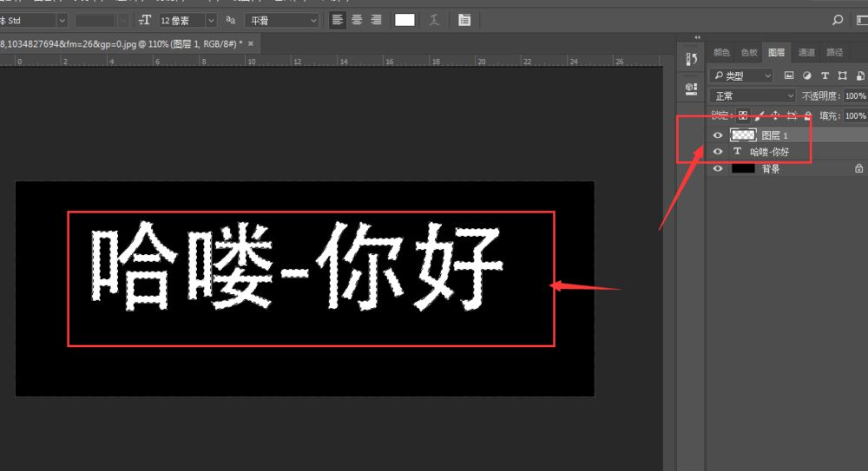Screen dimensions: 868x471
Task: Lock transparent pixels
Action: pos(743,115)
